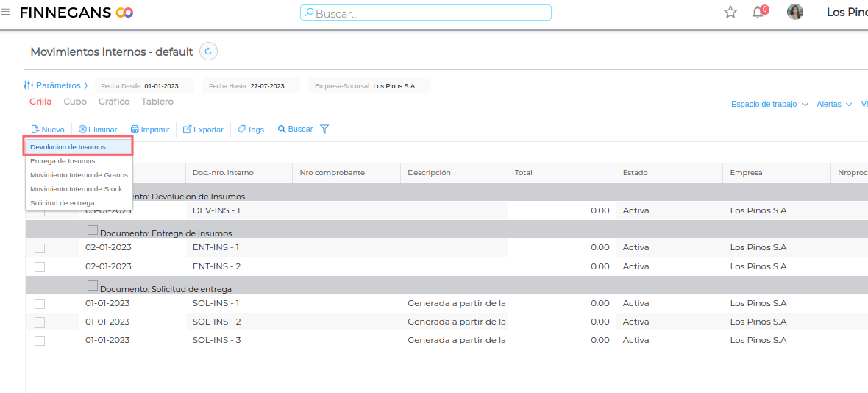Click the Exportar button

point(203,130)
